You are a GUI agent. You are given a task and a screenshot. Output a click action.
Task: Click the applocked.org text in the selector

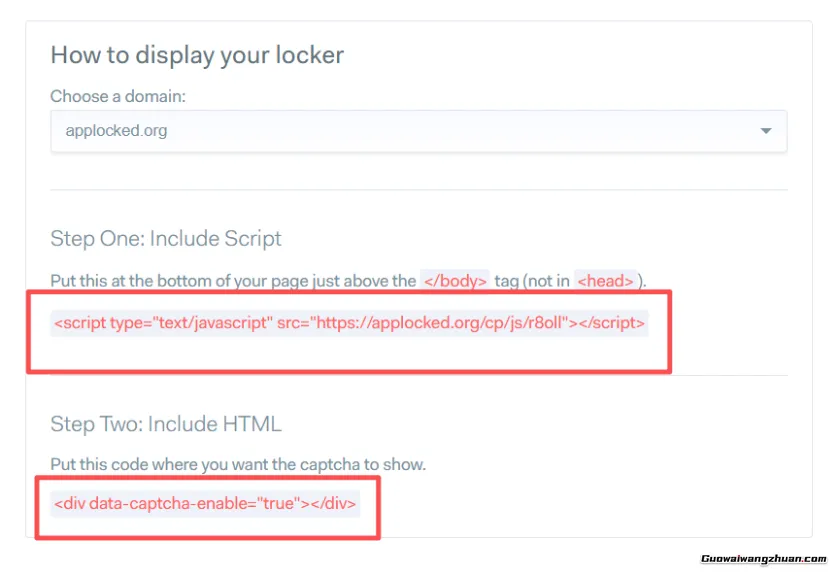pos(116,131)
